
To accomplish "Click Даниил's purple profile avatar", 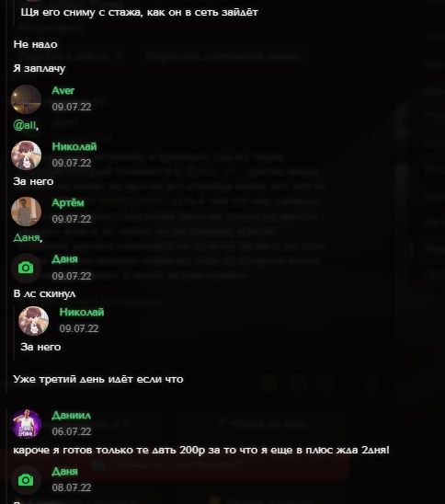I will point(26,424).
